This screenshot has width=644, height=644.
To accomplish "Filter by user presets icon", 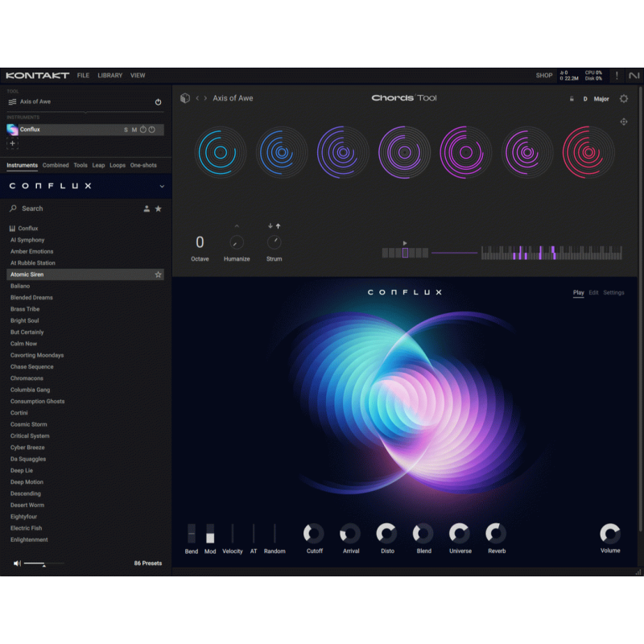I will [147, 208].
